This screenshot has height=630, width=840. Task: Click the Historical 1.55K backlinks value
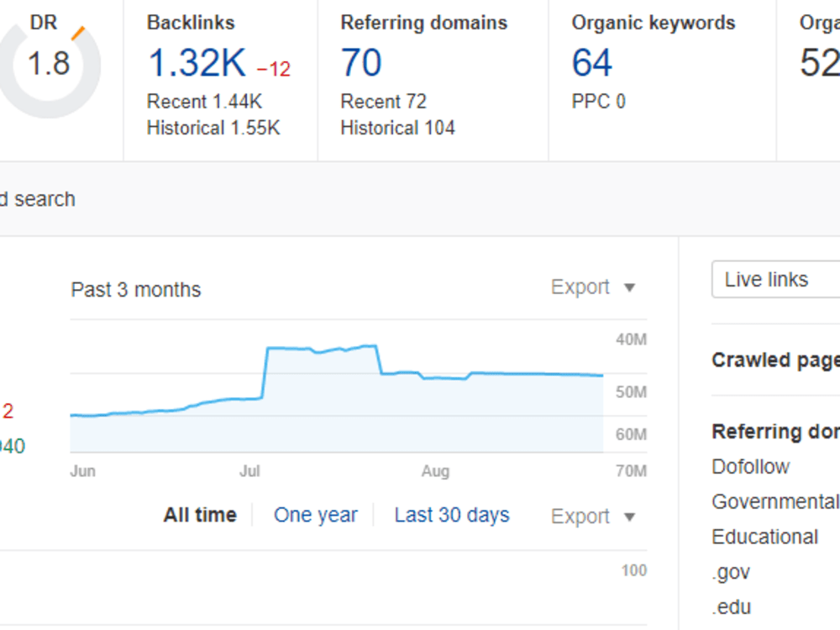(x=213, y=128)
